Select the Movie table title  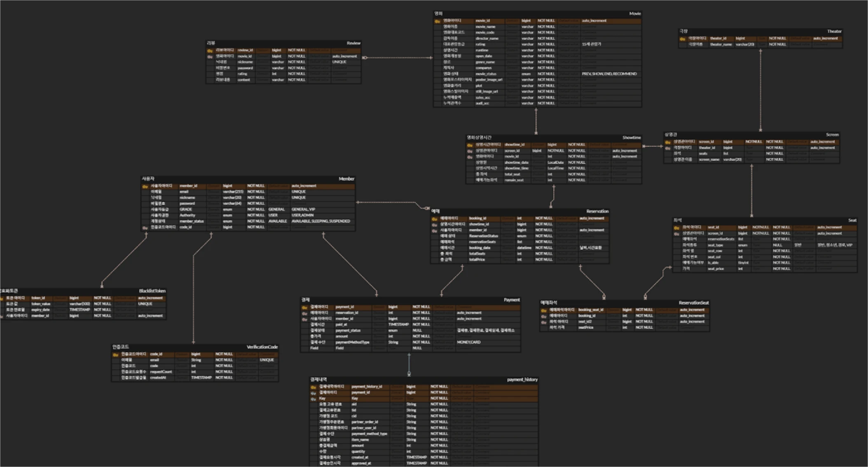634,14
